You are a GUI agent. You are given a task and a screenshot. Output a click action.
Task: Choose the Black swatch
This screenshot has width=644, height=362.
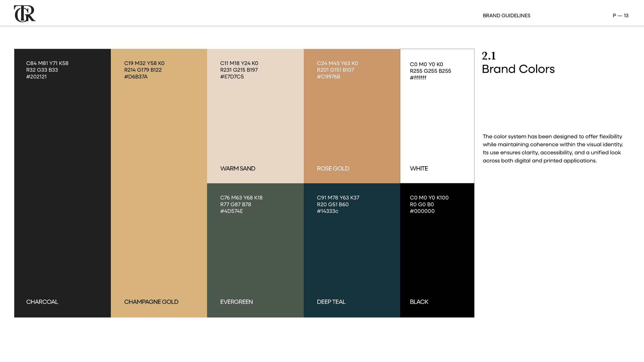pyautogui.click(x=437, y=250)
